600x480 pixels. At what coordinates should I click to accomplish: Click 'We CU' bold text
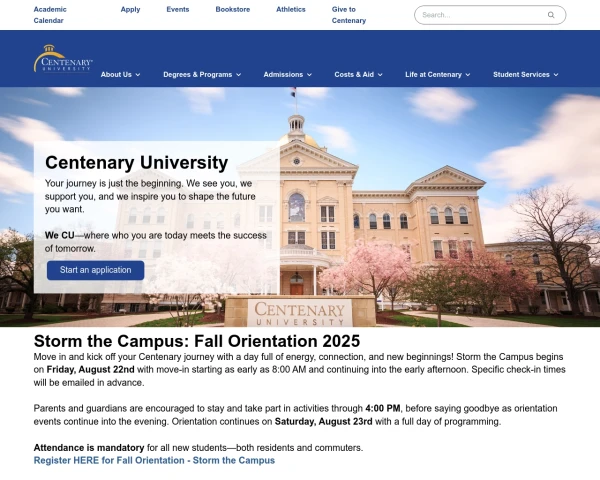(x=60, y=235)
